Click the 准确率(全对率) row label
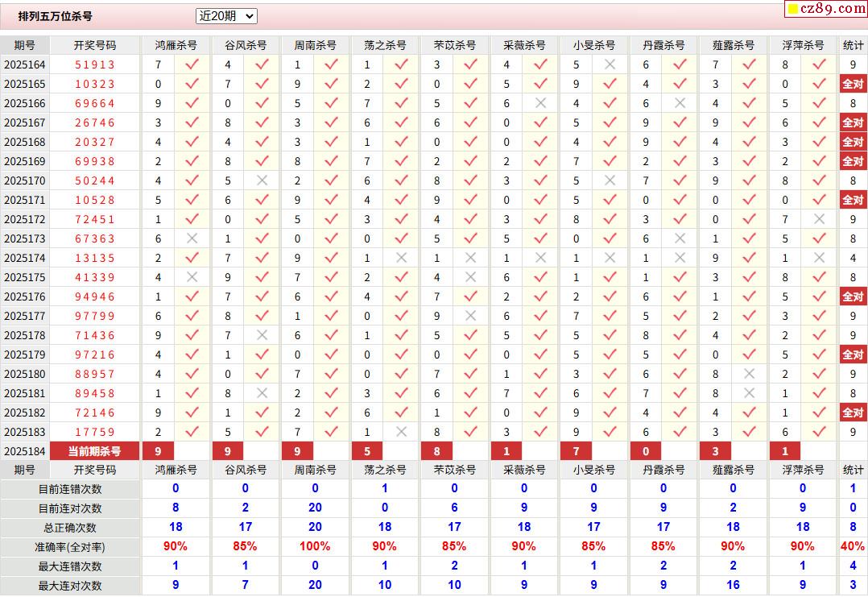The image size is (868, 597). [x=70, y=547]
